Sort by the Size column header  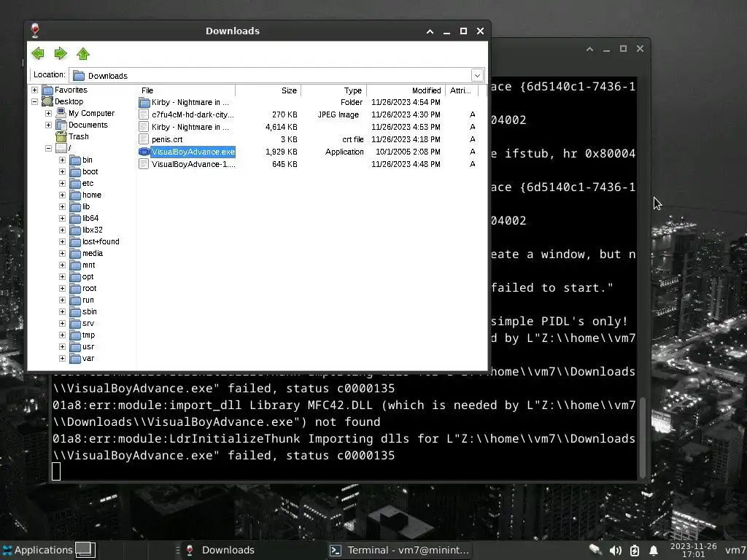click(268, 90)
